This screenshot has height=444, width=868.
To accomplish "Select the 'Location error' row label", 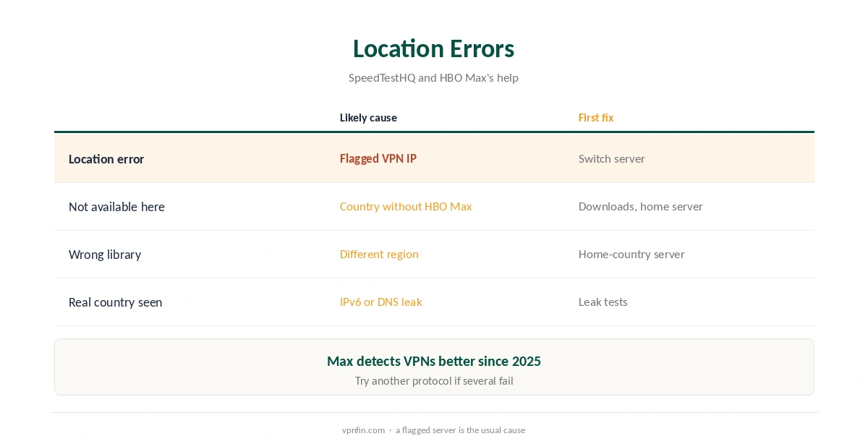I will (106, 159).
